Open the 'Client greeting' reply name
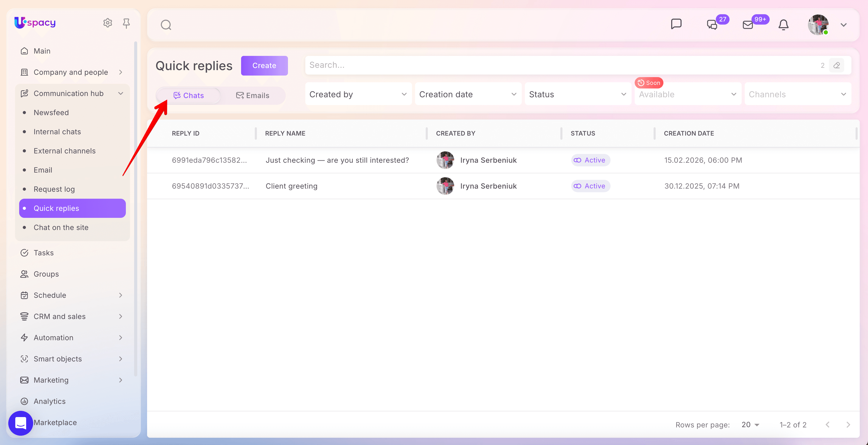Screen dimensions: 868x445 tap(292, 186)
